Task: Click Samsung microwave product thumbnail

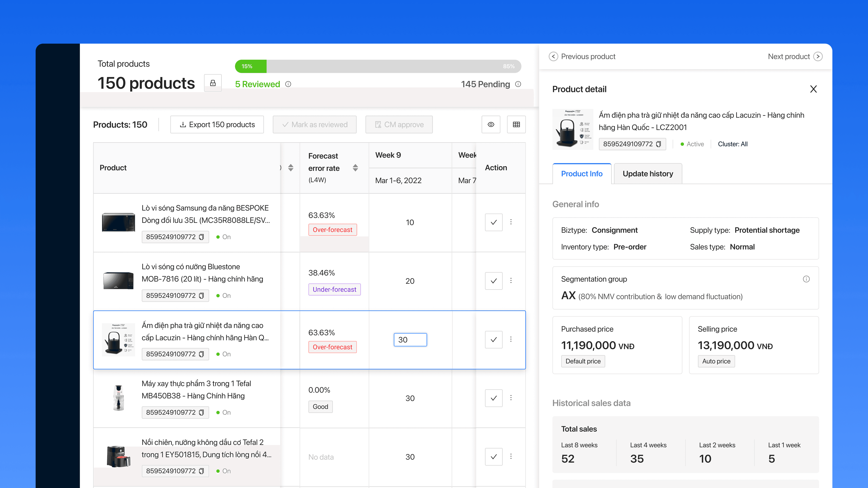Action: point(118,222)
